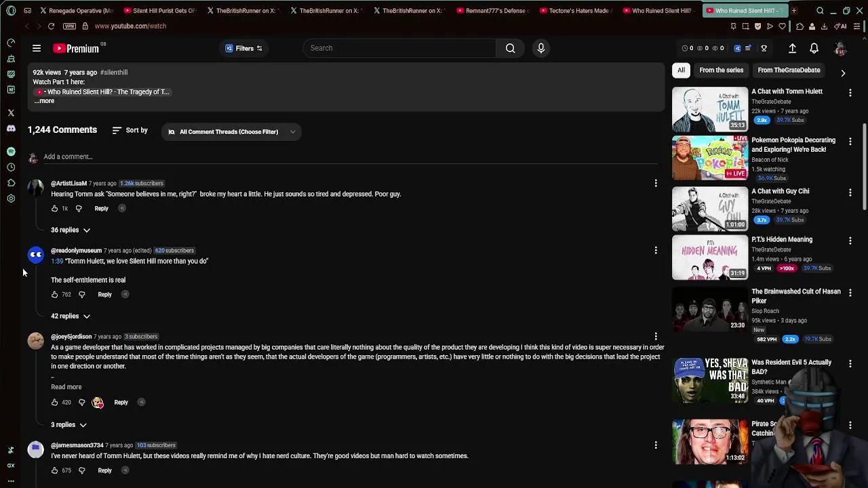Dislike @ArtistLisaM's comment
The width and height of the screenshot is (868, 488).
tap(79, 209)
